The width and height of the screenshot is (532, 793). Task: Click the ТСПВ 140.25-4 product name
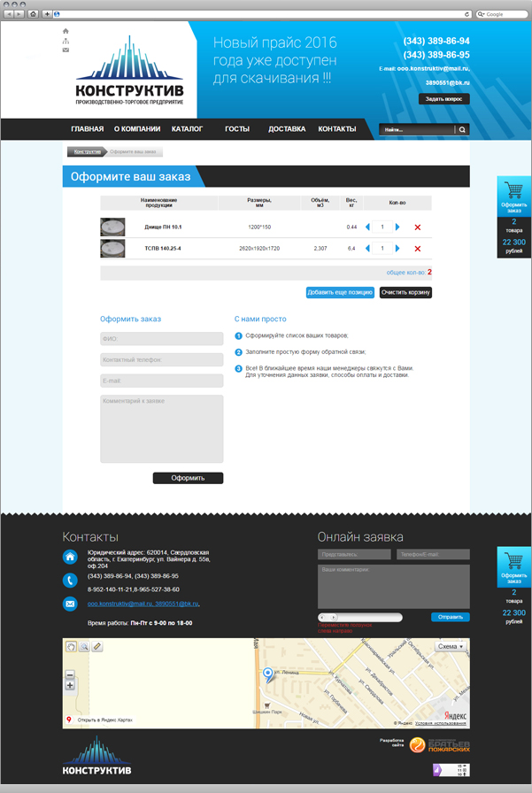163,249
